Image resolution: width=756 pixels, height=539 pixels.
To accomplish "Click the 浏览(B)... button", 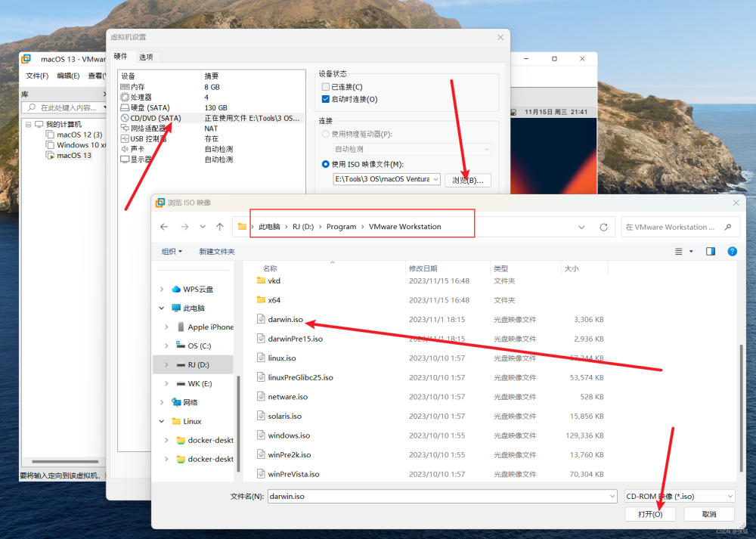I will [x=468, y=180].
